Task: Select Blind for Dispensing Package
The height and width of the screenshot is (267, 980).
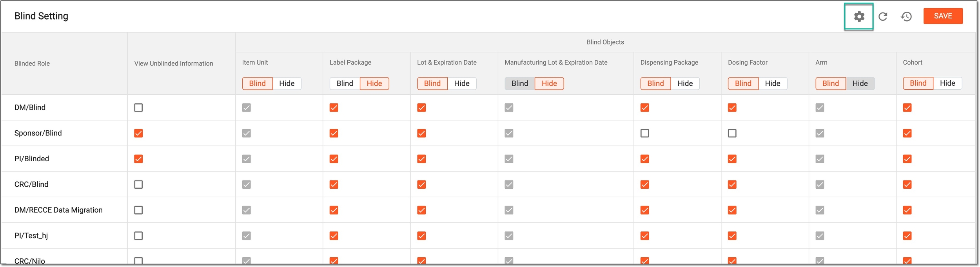Action: coord(655,83)
